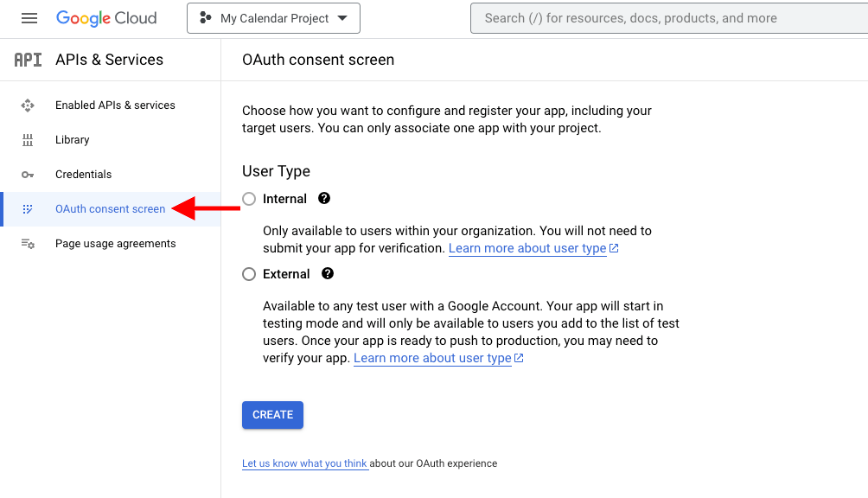Screen dimensions: 868x498
Task: Go to the Credentials menu item
Action: (83, 175)
